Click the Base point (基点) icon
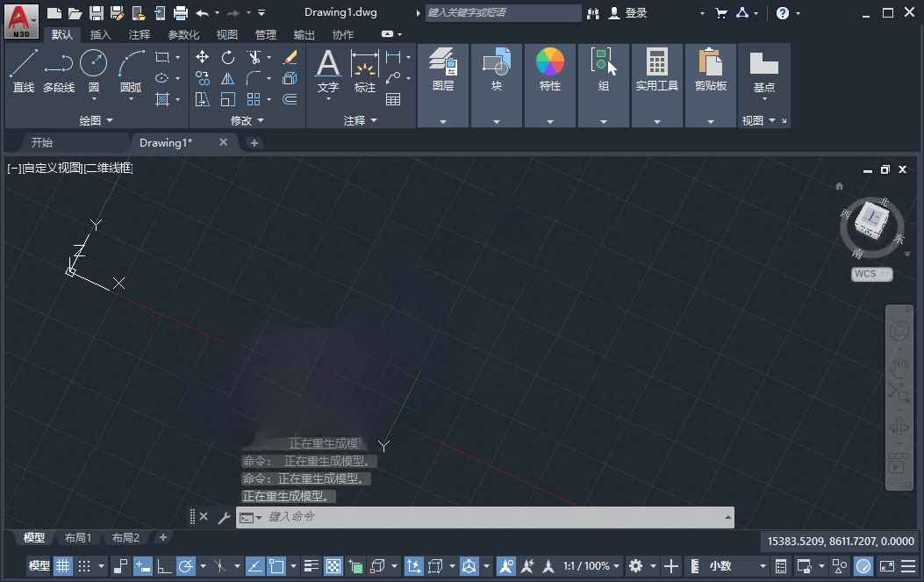 point(763,64)
